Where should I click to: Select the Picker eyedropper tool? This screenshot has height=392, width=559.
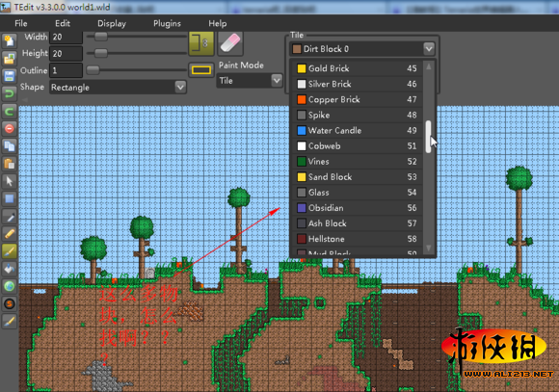click(10, 217)
